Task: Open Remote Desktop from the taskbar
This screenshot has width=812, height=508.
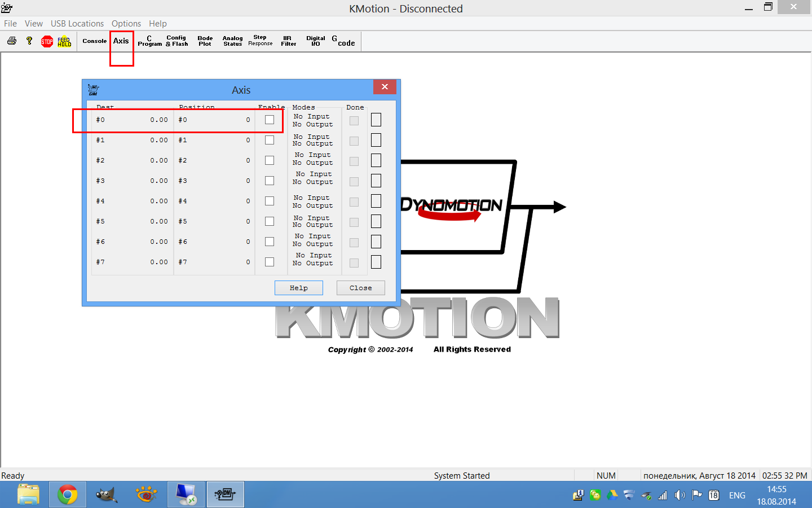Action: 186,495
